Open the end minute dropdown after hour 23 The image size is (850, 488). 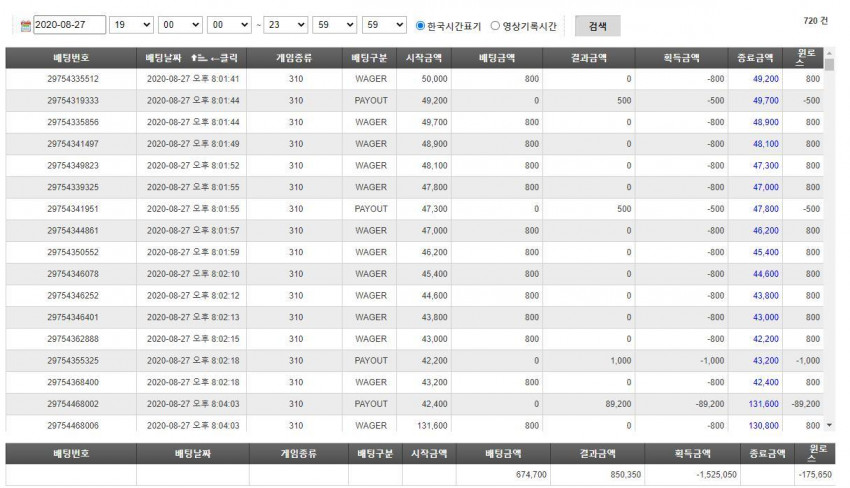pos(334,25)
